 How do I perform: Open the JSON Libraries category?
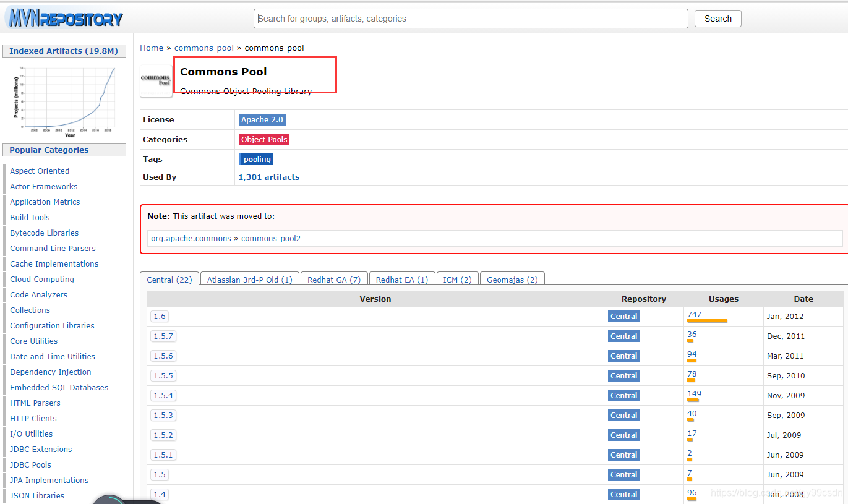click(x=37, y=495)
